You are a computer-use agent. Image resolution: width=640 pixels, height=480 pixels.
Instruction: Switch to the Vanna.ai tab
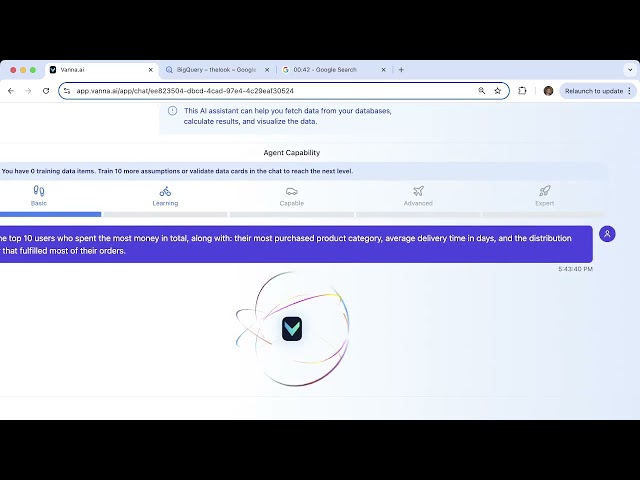pos(102,70)
